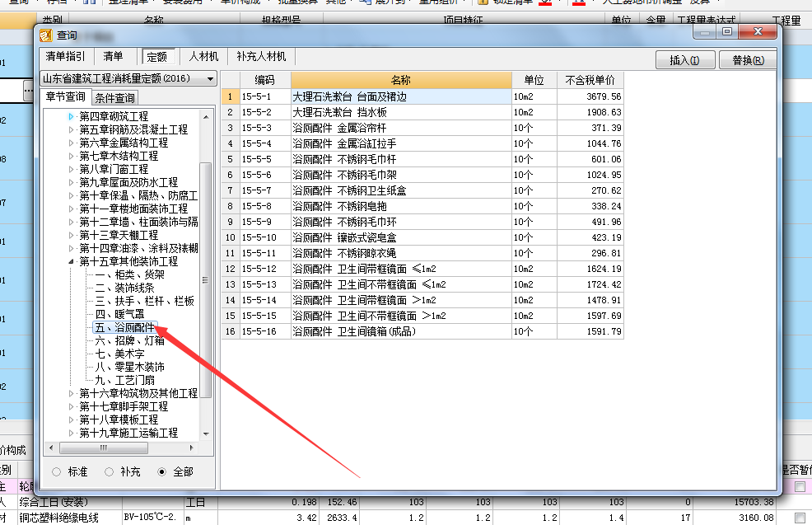
Task: Select tree item 五、浴厕配件
Action: pyautogui.click(x=125, y=327)
